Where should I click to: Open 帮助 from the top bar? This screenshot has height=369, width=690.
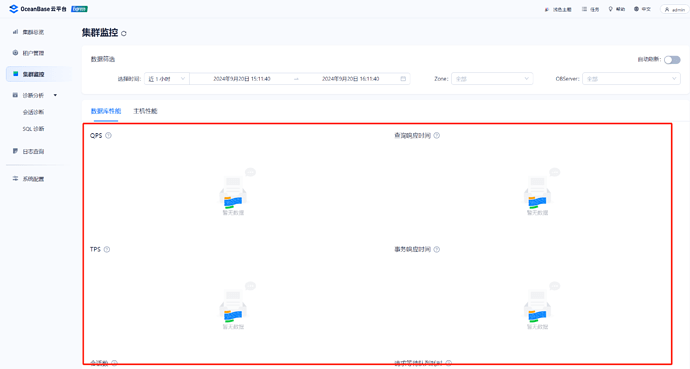tap(617, 9)
